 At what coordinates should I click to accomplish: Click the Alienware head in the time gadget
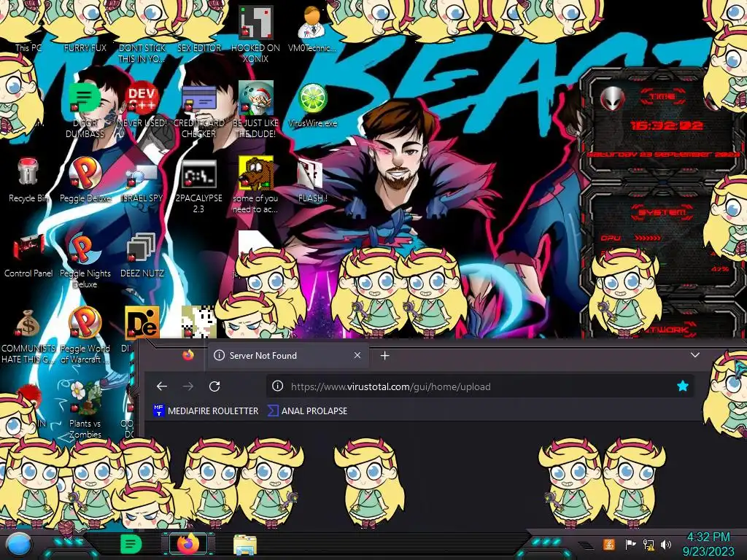coord(612,99)
